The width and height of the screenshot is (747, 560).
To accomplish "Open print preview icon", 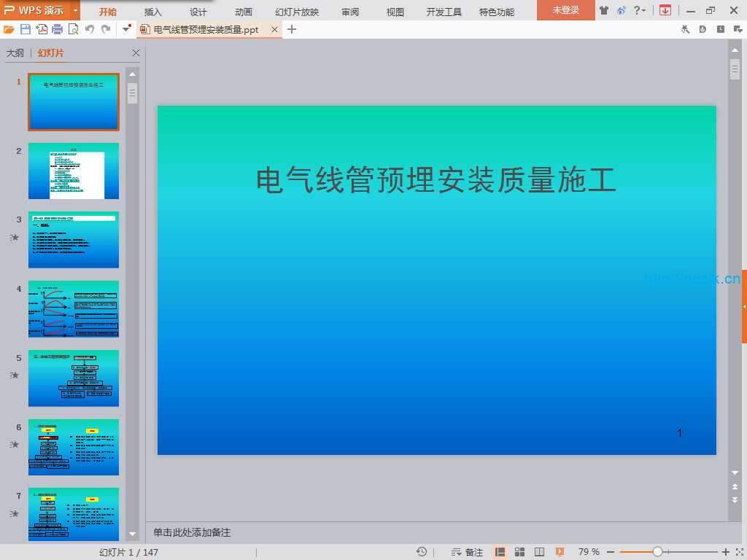I will coord(73,29).
